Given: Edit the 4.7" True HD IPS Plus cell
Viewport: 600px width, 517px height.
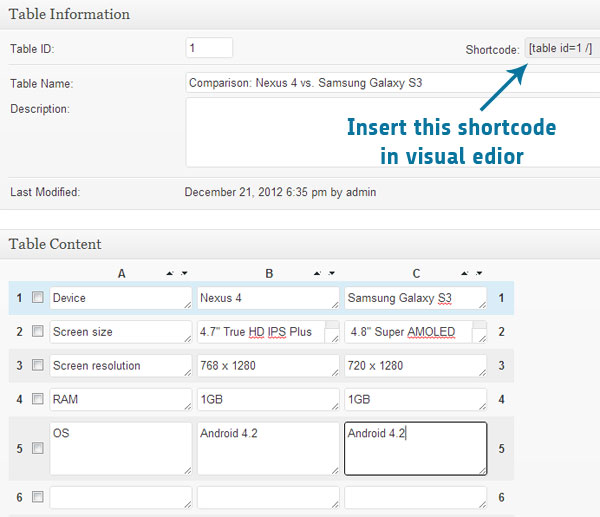Looking at the screenshot, I should [x=268, y=332].
